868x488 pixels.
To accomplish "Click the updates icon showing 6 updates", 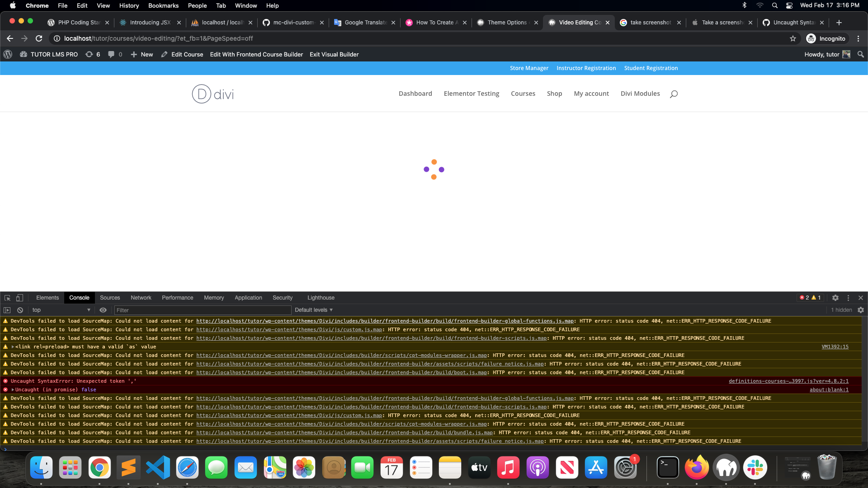I will tap(93, 54).
